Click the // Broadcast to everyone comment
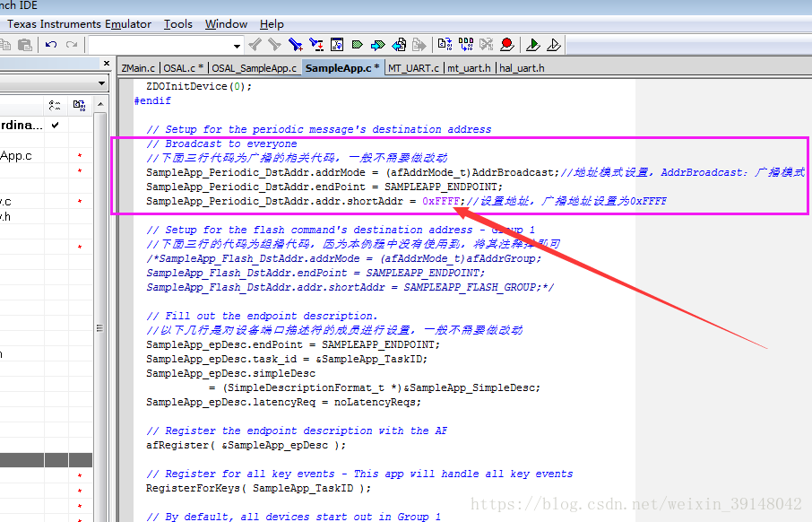The height and width of the screenshot is (522, 812). coord(221,144)
